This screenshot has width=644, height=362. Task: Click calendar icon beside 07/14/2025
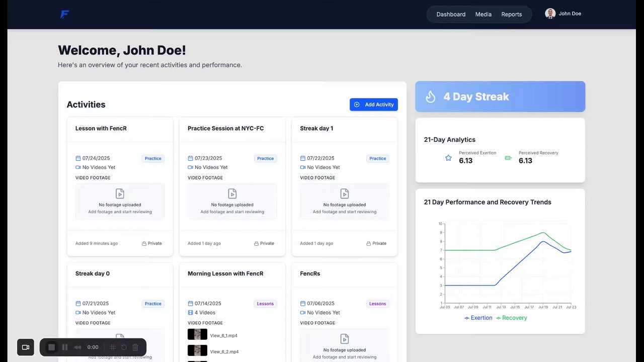click(190, 304)
